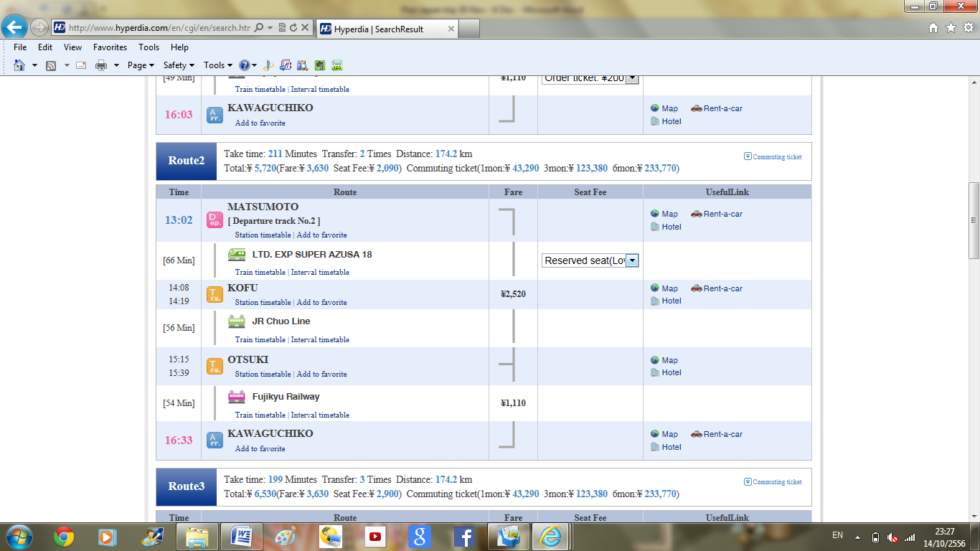The image size is (980, 551).
Task: Click the Arr. icon beside KAWAGUCHIKO 16:33
Action: tap(215, 441)
